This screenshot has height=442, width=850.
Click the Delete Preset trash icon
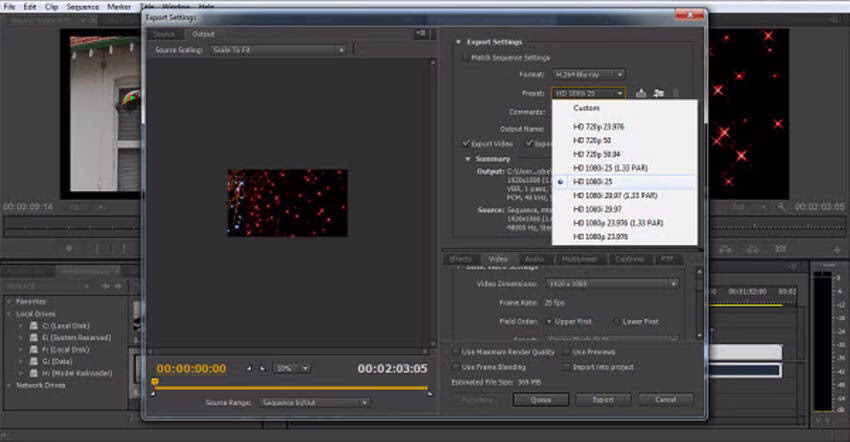[x=675, y=93]
